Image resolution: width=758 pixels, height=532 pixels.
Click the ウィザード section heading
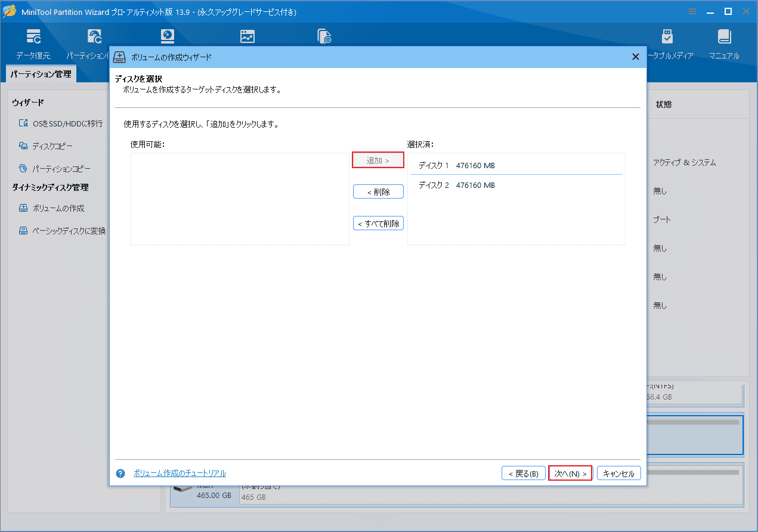click(x=28, y=103)
